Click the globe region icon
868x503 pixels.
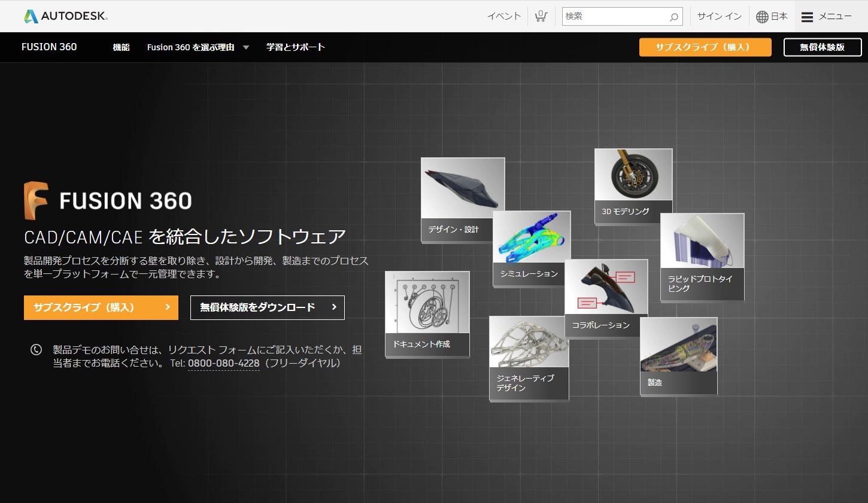click(x=762, y=17)
